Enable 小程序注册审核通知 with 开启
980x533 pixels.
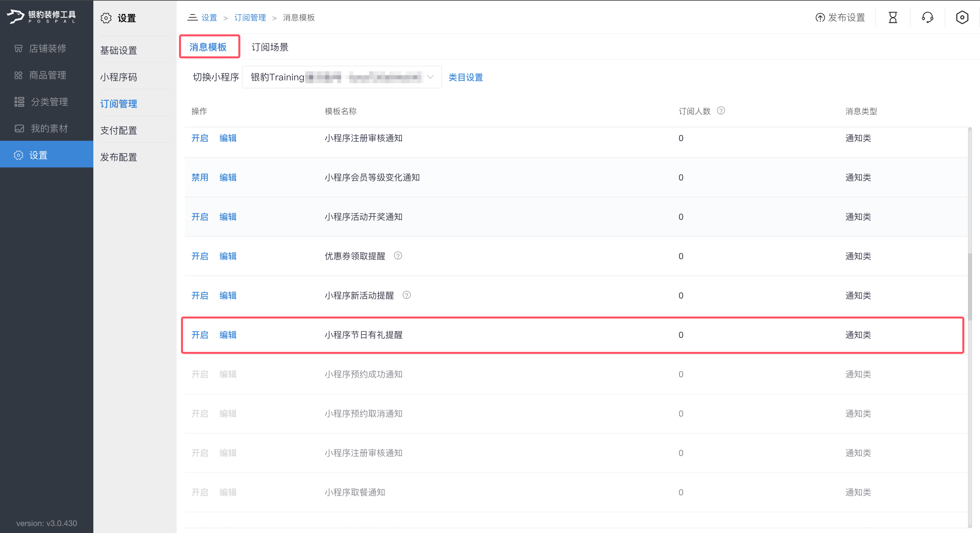199,138
